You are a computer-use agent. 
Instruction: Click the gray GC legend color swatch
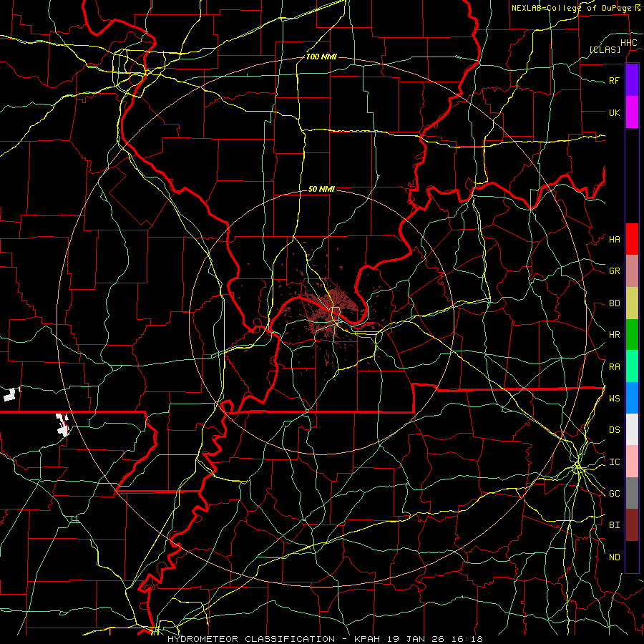(x=632, y=493)
